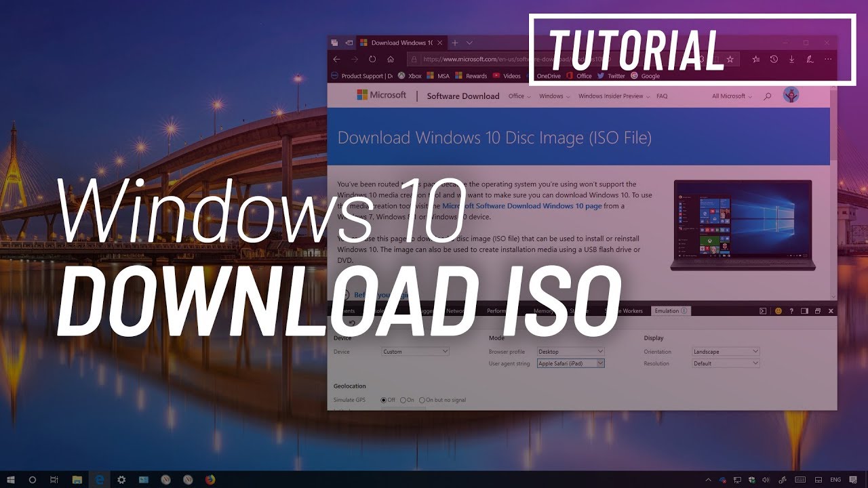Open the Device dropdown set to Custom
Screen dimensions: 868x488
(416, 352)
